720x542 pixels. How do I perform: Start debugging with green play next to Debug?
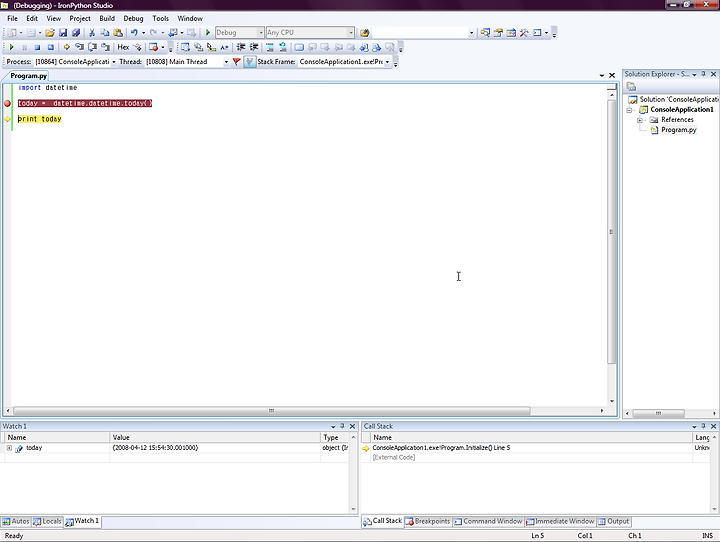(208, 33)
